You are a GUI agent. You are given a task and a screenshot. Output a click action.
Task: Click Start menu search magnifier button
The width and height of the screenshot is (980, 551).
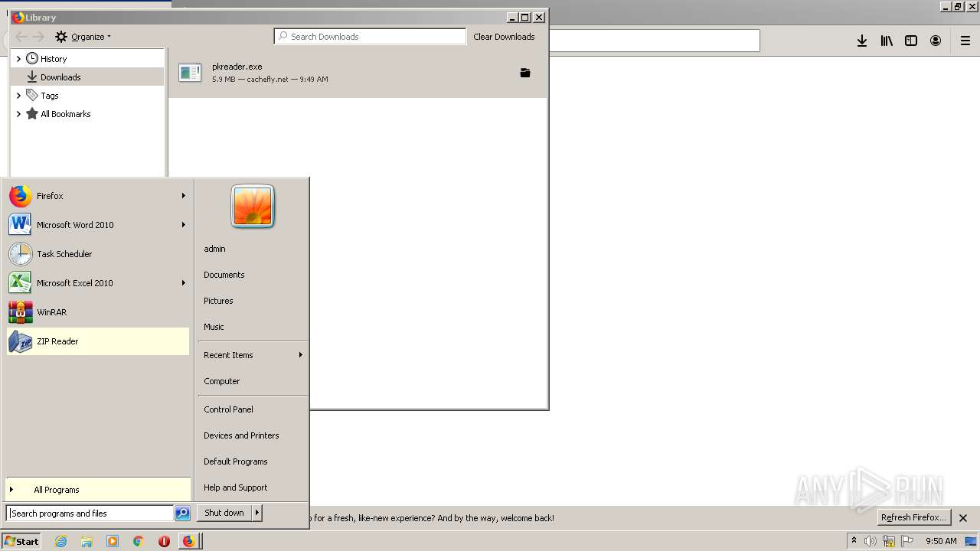182,514
